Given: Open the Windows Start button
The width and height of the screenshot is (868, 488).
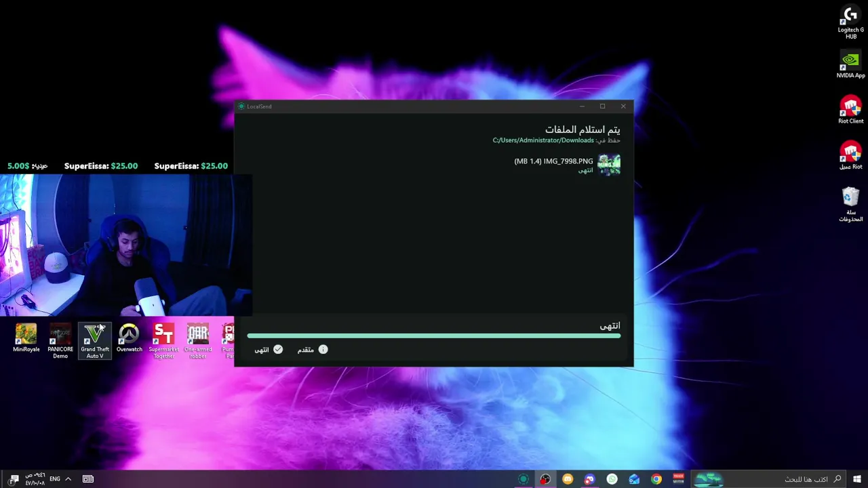Looking at the screenshot, I should [857, 479].
